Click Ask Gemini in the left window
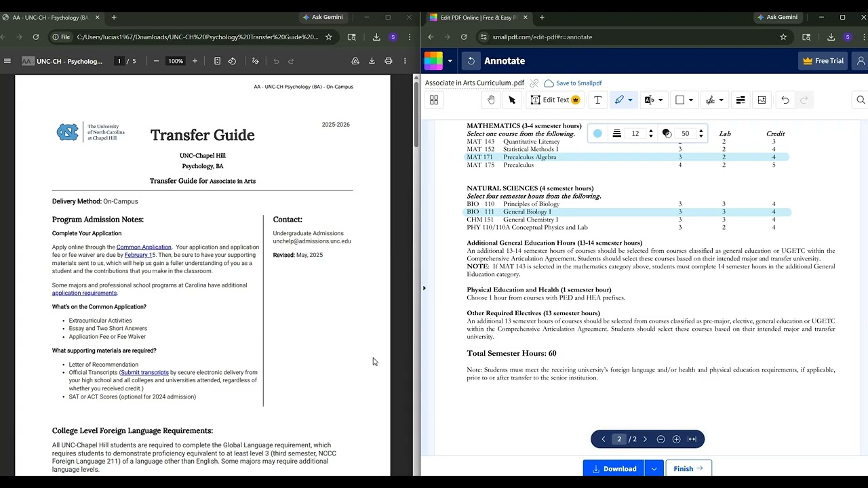Viewport: 868px width, 488px height. tap(323, 17)
